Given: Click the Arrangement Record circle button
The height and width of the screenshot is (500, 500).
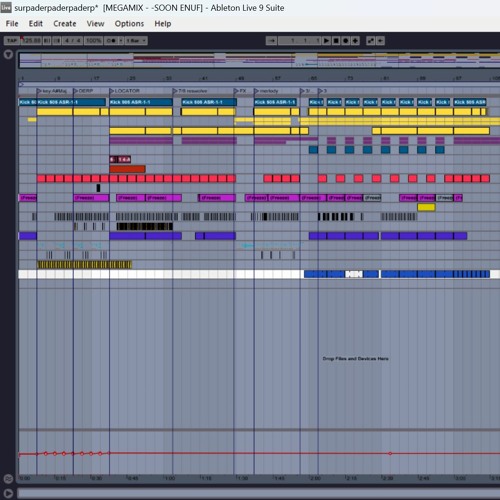Looking at the screenshot, I should pyautogui.click(x=346, y=41).
